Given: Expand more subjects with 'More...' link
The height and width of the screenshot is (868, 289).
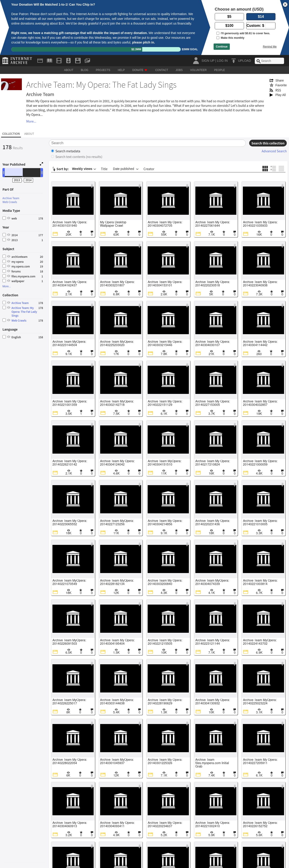Looking at the screenshot, I should point(6,286).
